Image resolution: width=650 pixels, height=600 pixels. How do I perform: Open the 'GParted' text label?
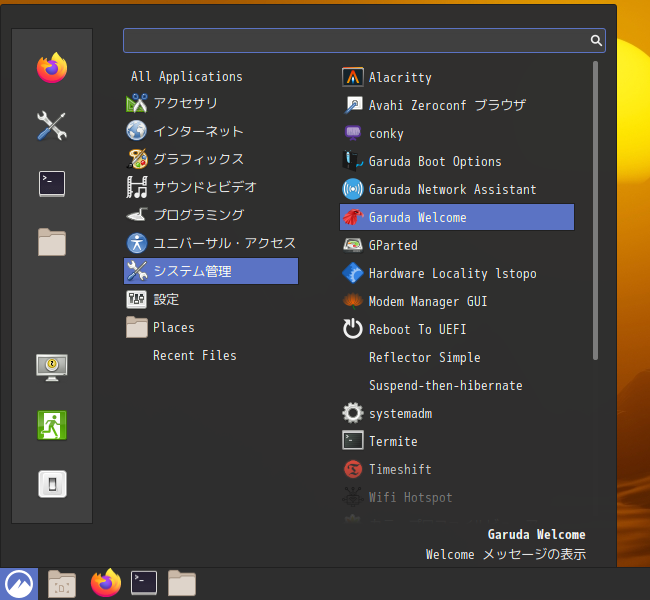(x=393, y=245)
